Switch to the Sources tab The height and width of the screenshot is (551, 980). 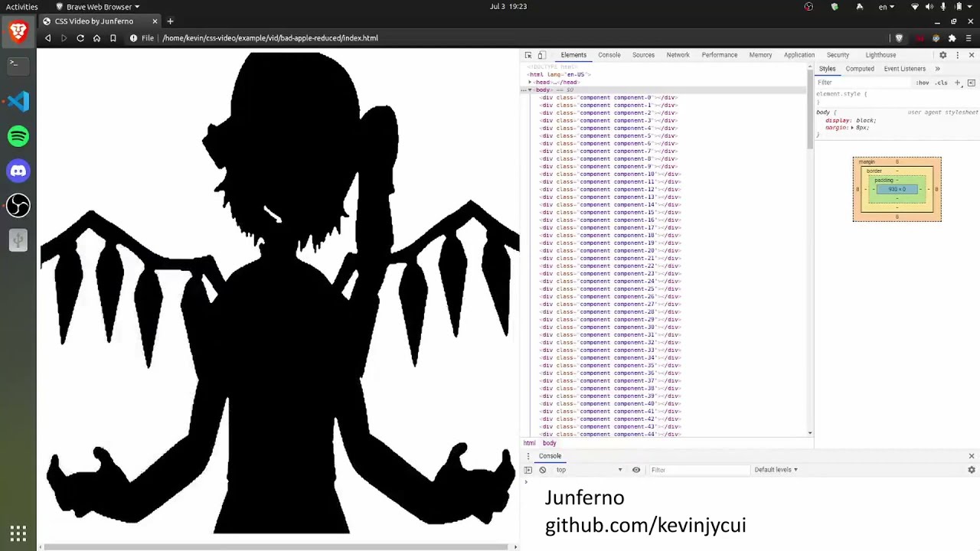pos(643,55)
